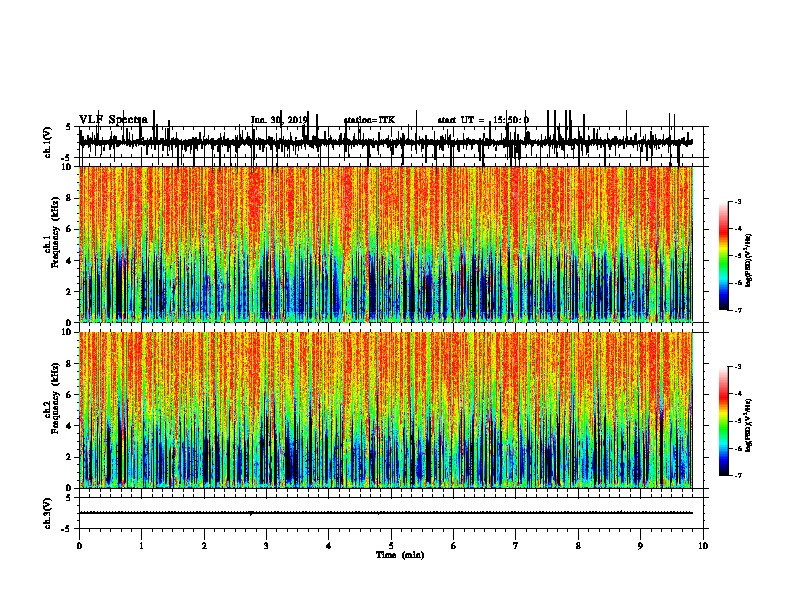Image resolution: width=792 pixels, height=612 pixels.
Task: Click the ch.1 color bar PSD unit label
Action: 749,261
